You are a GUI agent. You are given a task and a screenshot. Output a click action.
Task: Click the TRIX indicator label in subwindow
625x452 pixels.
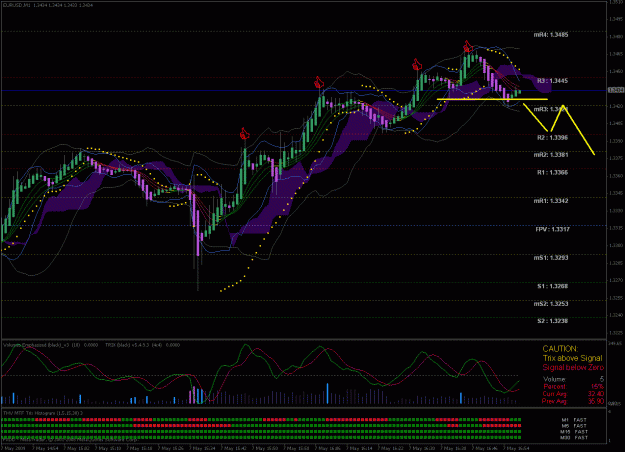pyautogui.click(x=142, y=345)
